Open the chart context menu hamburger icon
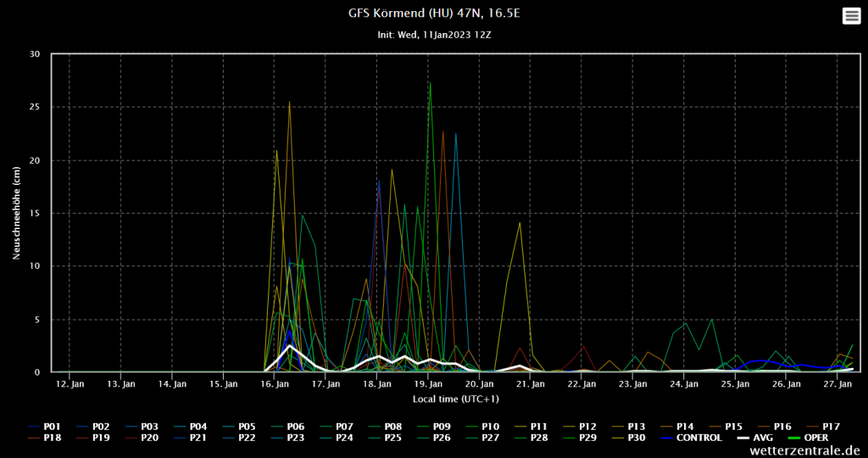This screenshot has height=458, width=868. (x=850, y=16)
